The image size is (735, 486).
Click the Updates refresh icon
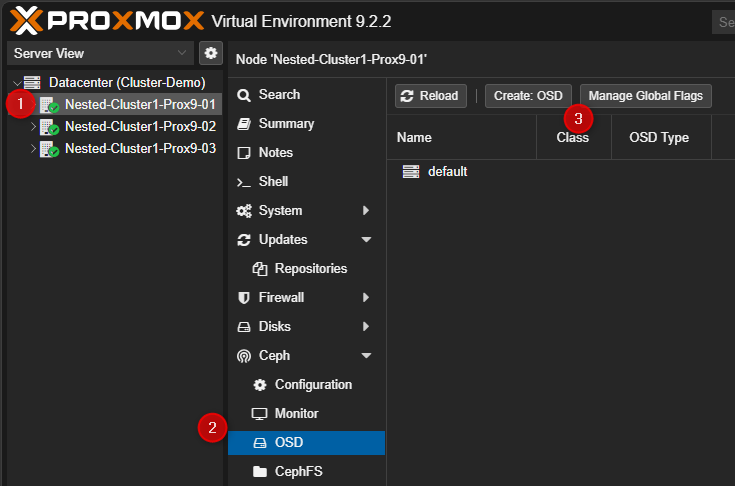pyautogui.click(x=244, y=240)
